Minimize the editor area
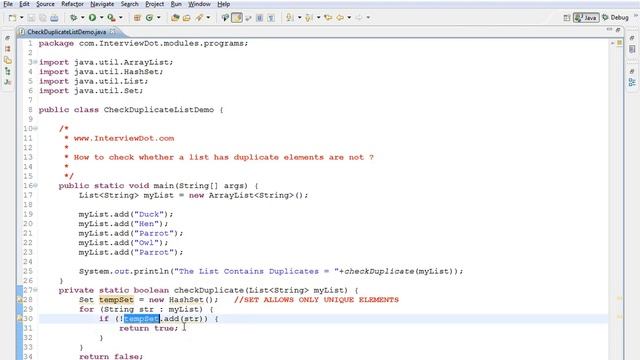Image resolution: width=640 pixels, height=360 pixels. 609,29
